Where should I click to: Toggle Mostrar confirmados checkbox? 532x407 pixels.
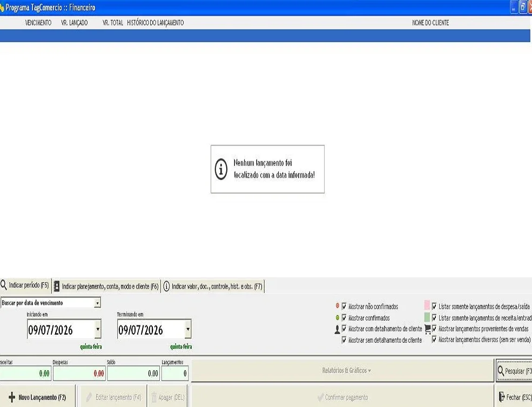[344, 318]
